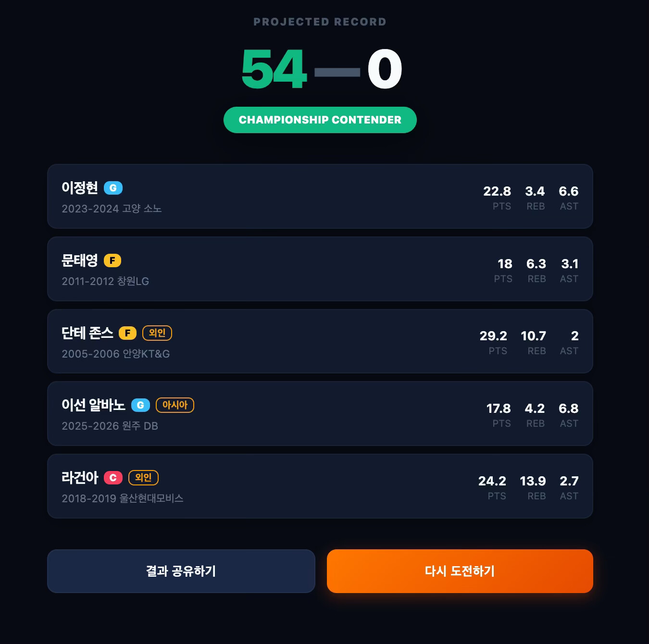Click the 결과 공유하기 button
Screen dimensions: 649x644
pos(181,571)
